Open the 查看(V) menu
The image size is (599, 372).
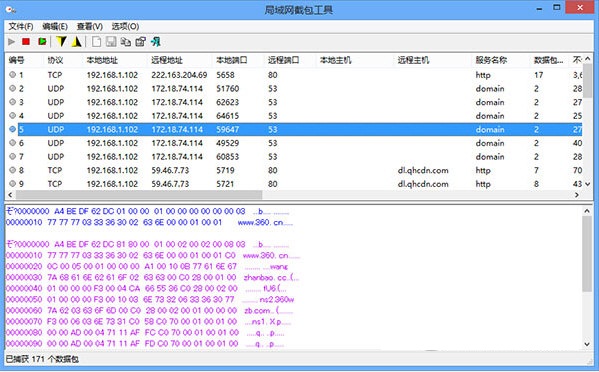(90, 26)
